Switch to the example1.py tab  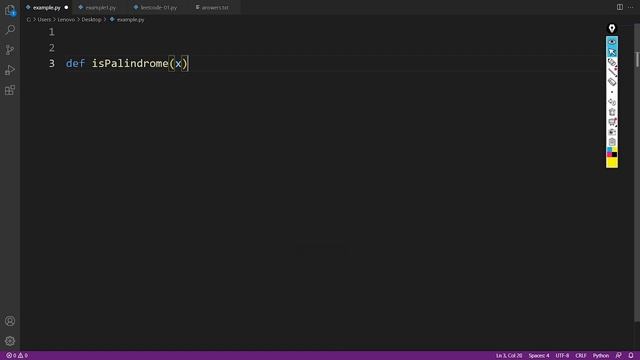click(x=100, y=7)
